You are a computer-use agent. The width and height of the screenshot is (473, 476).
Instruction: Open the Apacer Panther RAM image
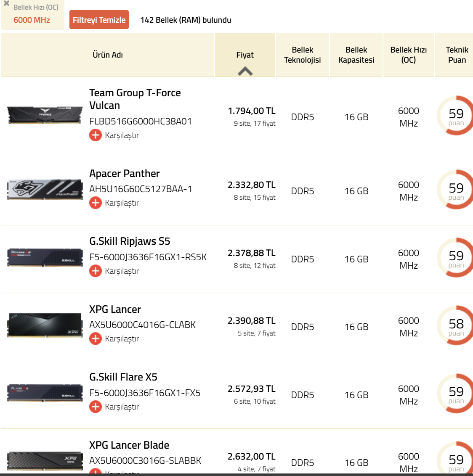pyautogui.click(x=45, y=189)
